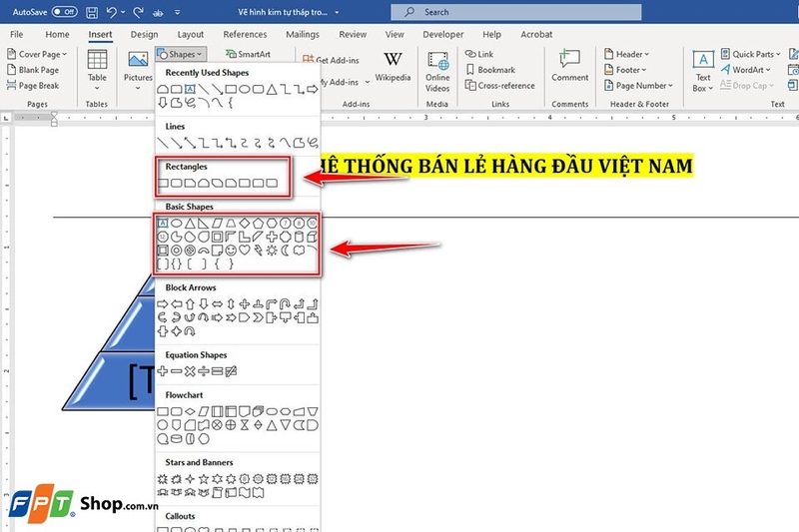Click the Pictures button
Screen dimensions: 799x532
coord(138,70)
